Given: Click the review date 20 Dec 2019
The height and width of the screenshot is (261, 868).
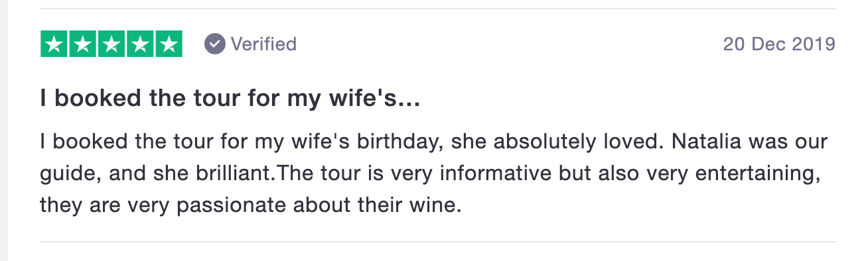Looking at the screenshot, I should pos(779,44).
